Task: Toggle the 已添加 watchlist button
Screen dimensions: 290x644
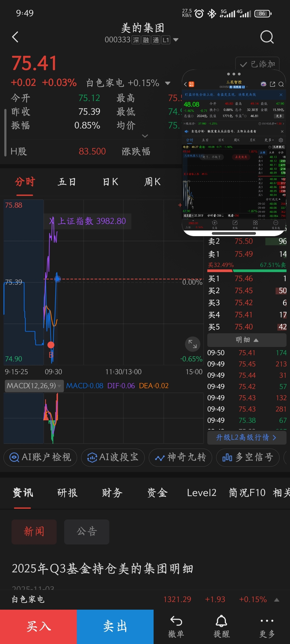Action: tap(257, 64)
